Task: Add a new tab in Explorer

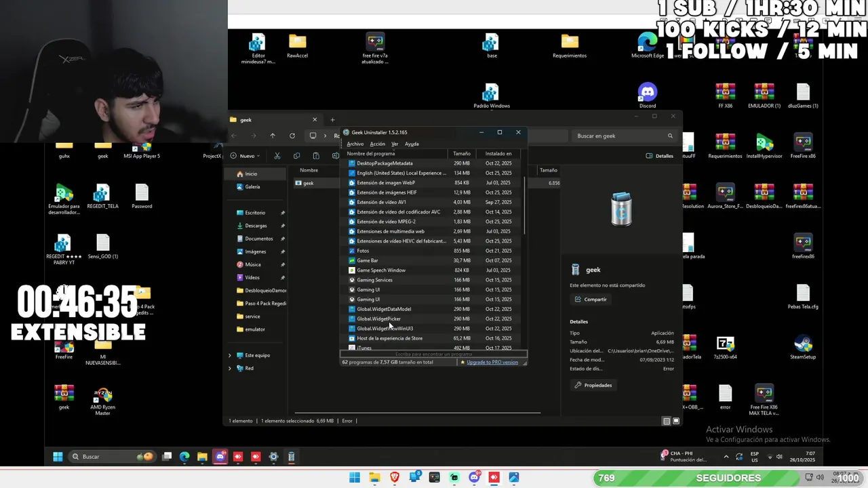Action: tap(332, 120)
